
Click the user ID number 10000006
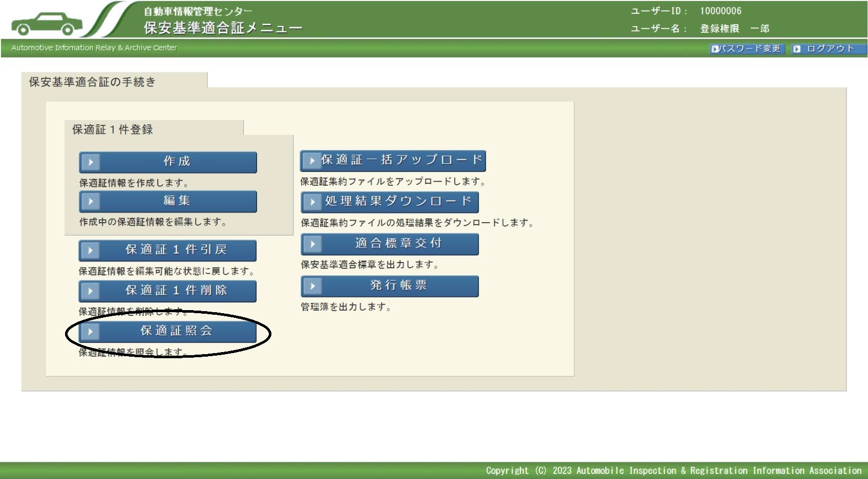coord(721,11)
